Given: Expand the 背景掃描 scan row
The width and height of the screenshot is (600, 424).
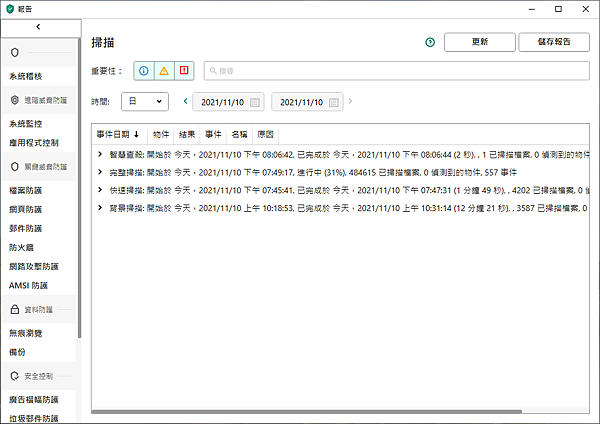Looking at the screenshot, I should [x=100, y=207].
